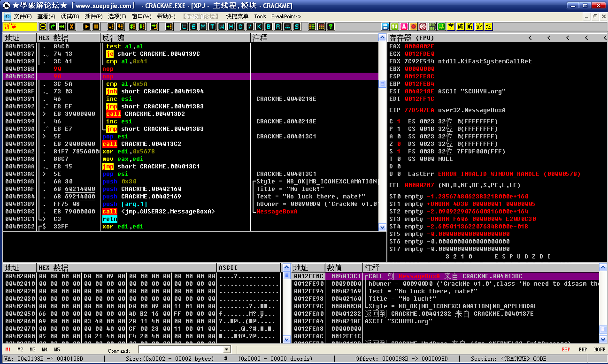Open the Command dropdown list
Screen dimensions: 608x364
228,350
